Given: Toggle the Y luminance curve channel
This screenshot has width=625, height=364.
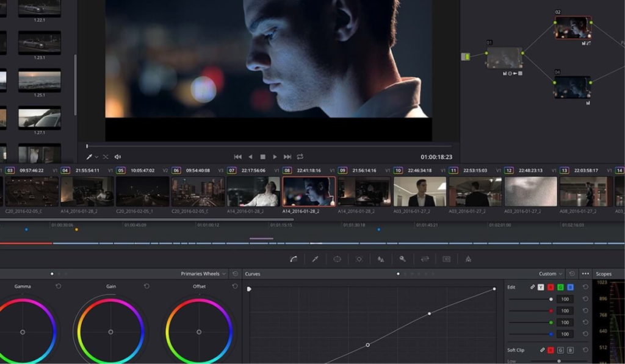Looking at the screenshot, I should click(541, 287).
